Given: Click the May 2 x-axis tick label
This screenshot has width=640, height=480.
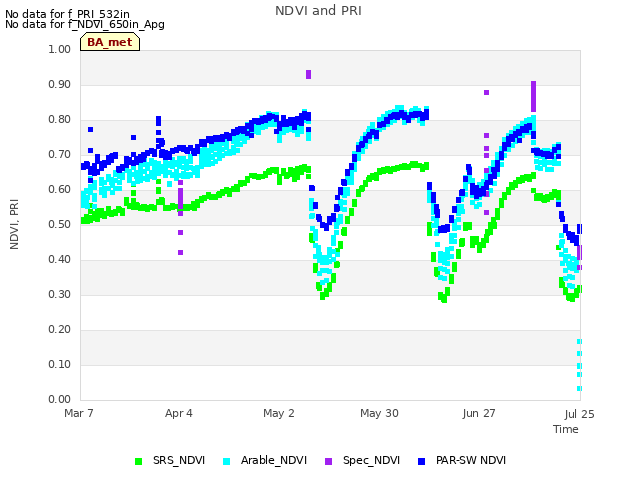Looking at the screenshot, I should click(279, 413).
